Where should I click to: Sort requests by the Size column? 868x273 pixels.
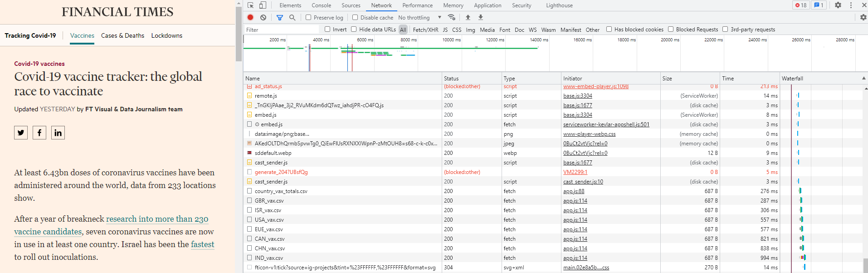[x=690, y=79]
